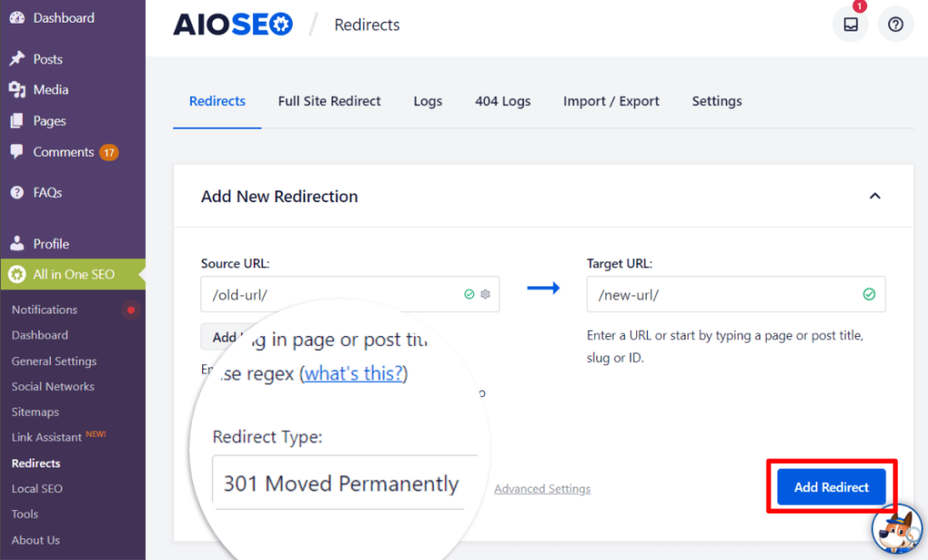Open the gear icon beside Source URL

pos(485,294)
